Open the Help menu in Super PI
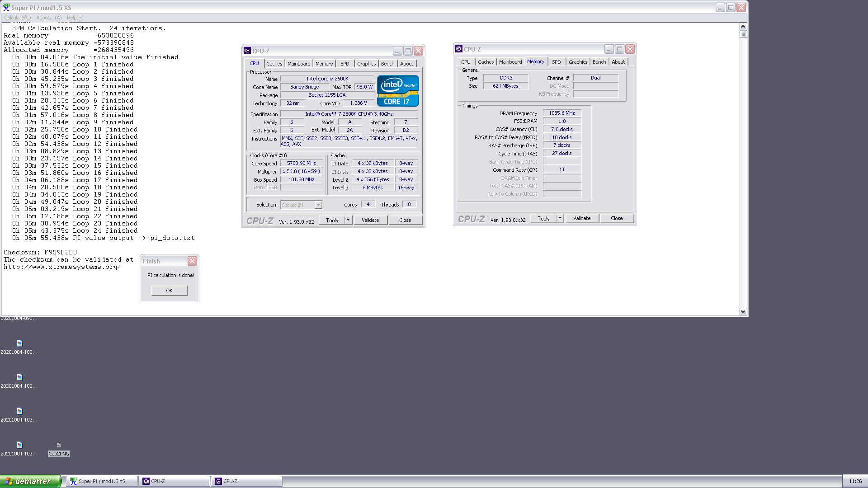Screen dimensions: 868x488 pos(75,18)
